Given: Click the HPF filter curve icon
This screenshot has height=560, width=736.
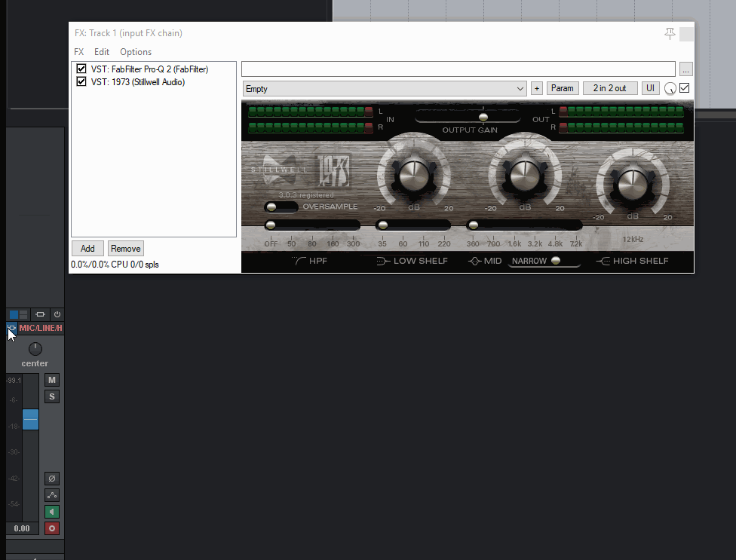Looking at the screenshot, I should tap(299, 261).
